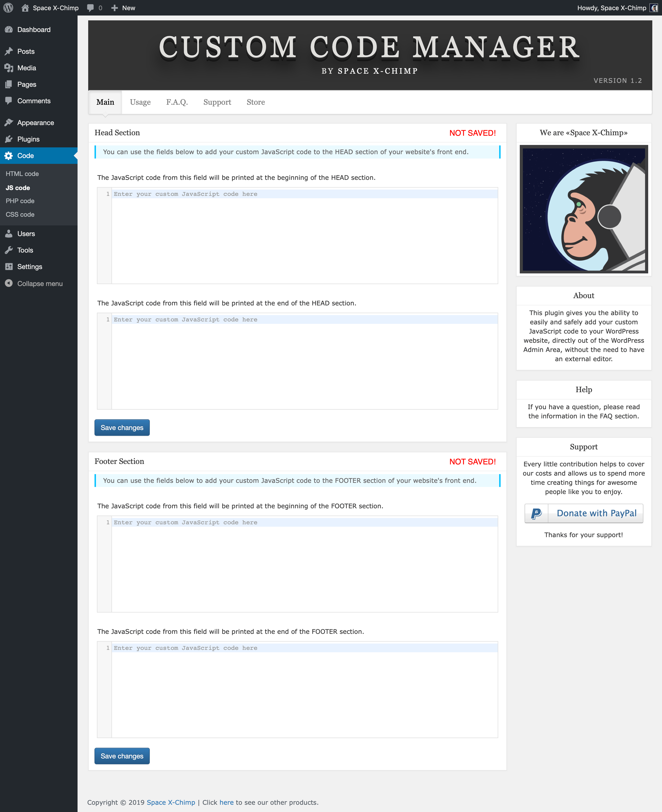Click the plus New icon
Viewport: 662px width, 812px height.
tap(114, 8)
